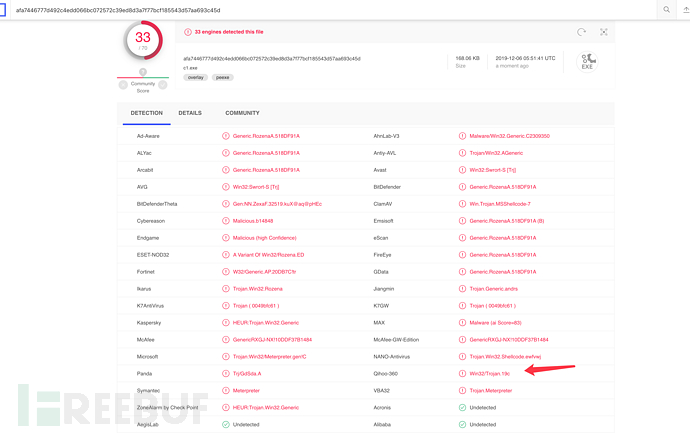The image size is (690, 433).
Task: Click the 'BitDefenderTheta' engine name
Action: pyautogui.click(x=157, y=204)
